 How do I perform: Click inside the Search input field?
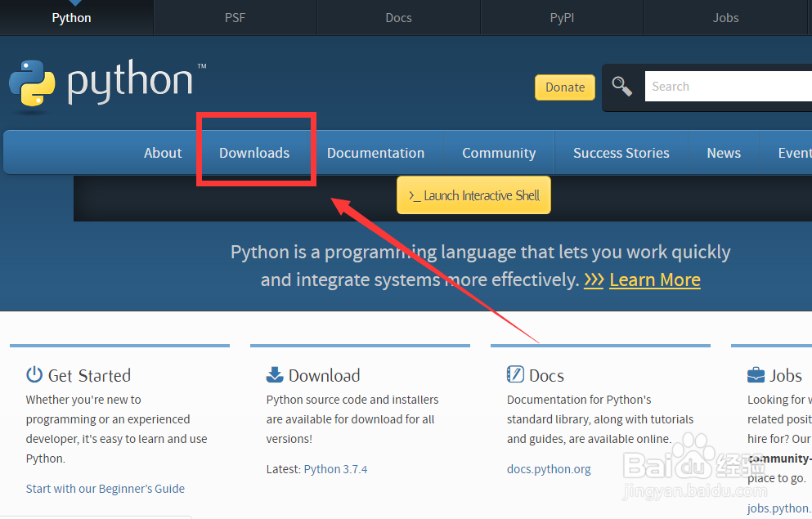coord(728,87)
